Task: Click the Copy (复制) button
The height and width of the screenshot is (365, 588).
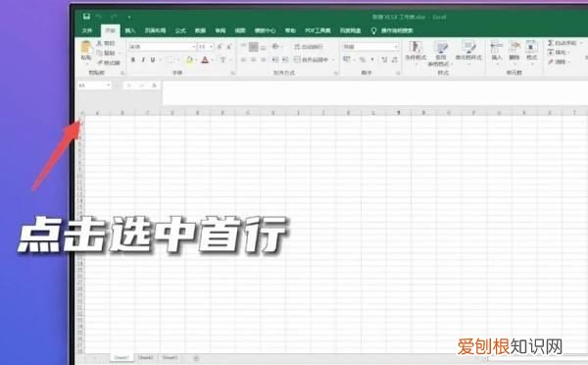Action: coord(106,53)
